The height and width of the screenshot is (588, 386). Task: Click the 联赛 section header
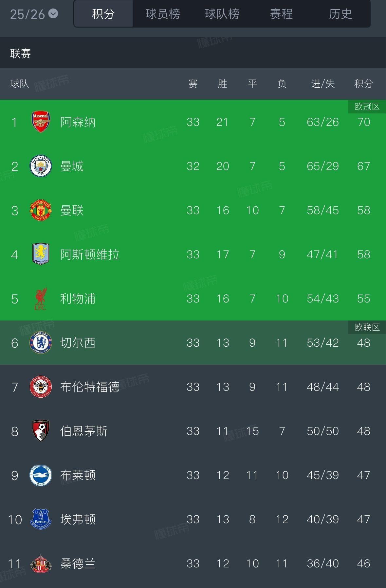(20, 53)
